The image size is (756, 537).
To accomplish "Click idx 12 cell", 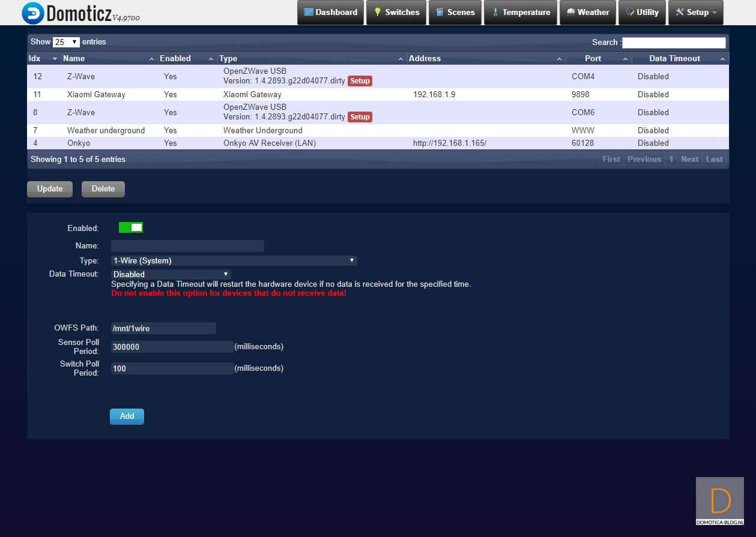I will click(38, 76).
